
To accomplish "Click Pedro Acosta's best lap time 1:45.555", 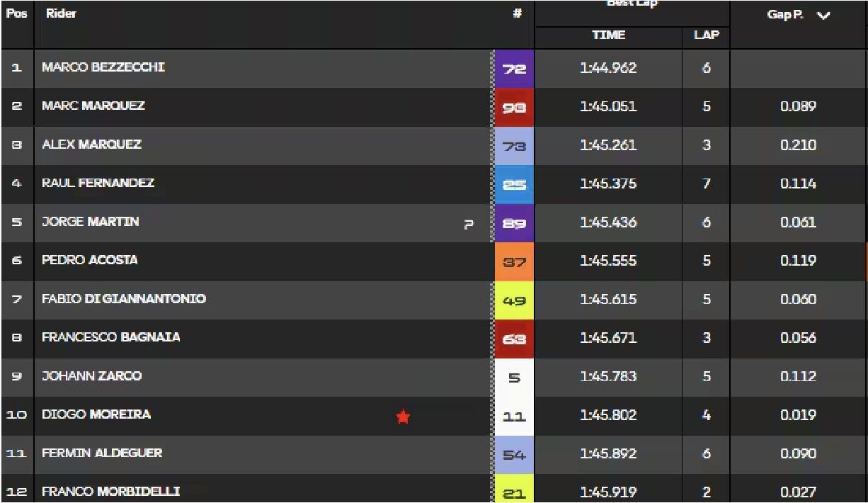I will pos(608,261).
